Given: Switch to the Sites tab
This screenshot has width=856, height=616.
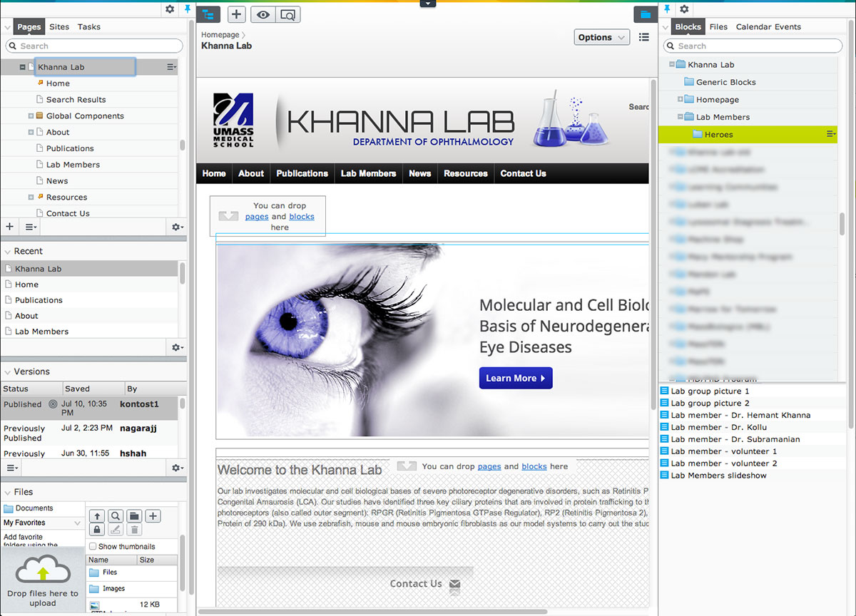Looking at the screenshot, I should tap(59, 27).
